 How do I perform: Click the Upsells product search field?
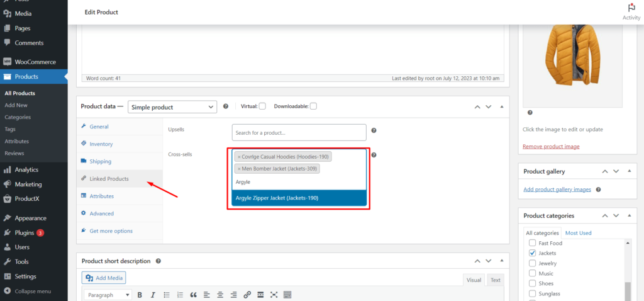[299, 132]
